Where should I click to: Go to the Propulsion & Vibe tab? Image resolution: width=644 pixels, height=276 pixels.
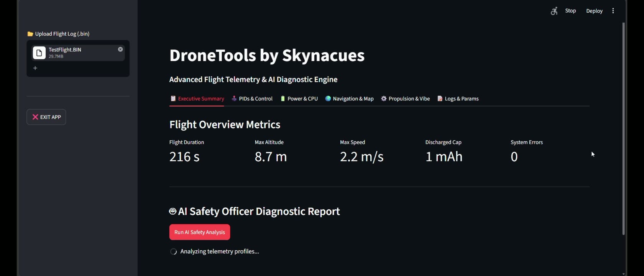pos(405,99)
